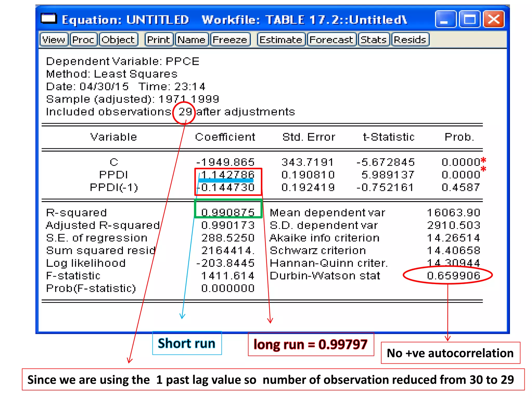532x399 pixels.
Task: Click the t-Statistic column header
Action: [389, 137]
